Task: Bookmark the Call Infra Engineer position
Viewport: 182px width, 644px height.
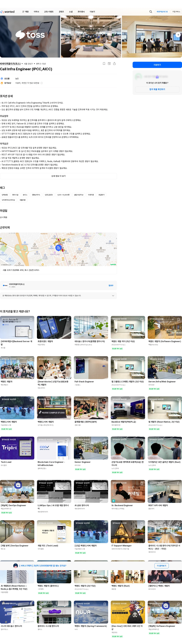Action: (104, 64)
